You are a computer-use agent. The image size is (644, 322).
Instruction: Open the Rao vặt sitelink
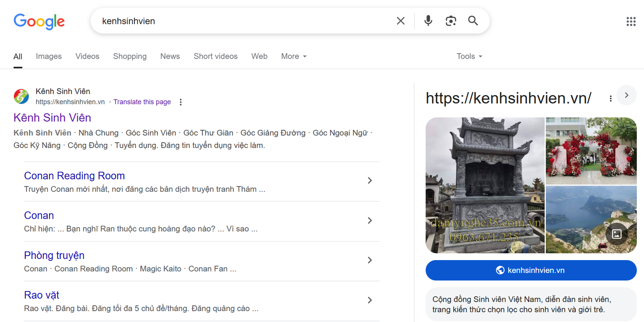point(41,295)
